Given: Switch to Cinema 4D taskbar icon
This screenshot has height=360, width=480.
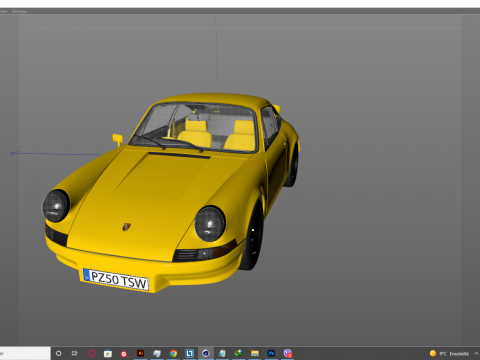Looking at the screenshot, I should coord(206,353).
